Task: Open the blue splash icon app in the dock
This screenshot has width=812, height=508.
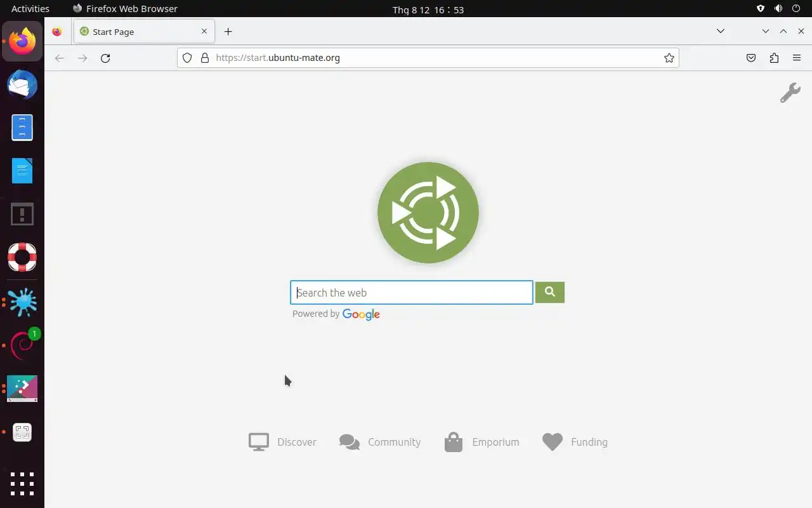Action: tap(22, 302)
